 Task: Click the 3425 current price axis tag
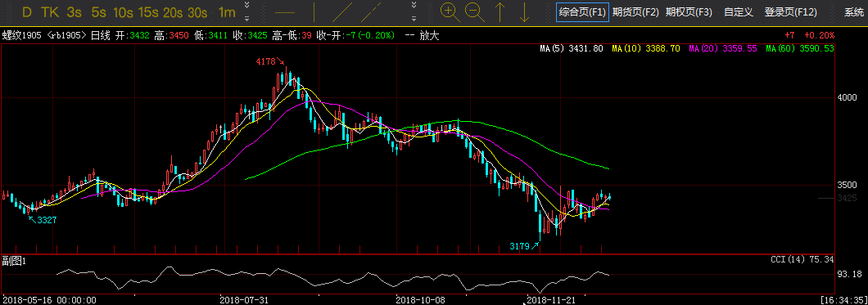[x=847, y=198]
